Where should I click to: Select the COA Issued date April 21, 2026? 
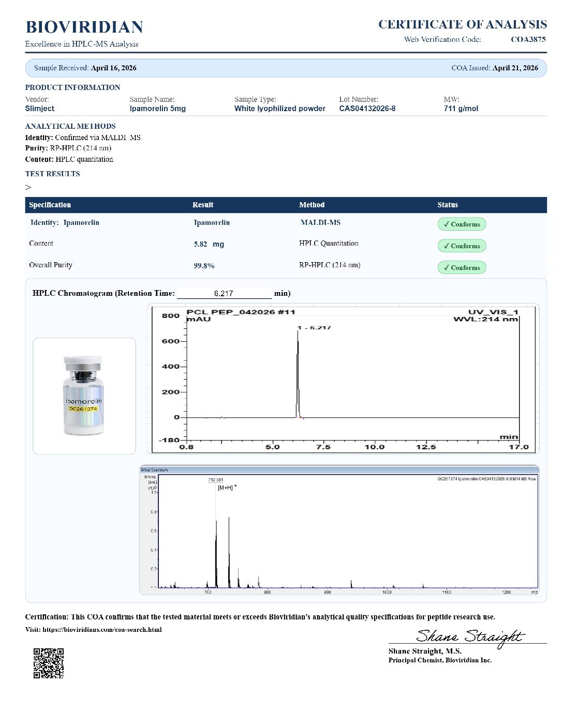(515, 68)
